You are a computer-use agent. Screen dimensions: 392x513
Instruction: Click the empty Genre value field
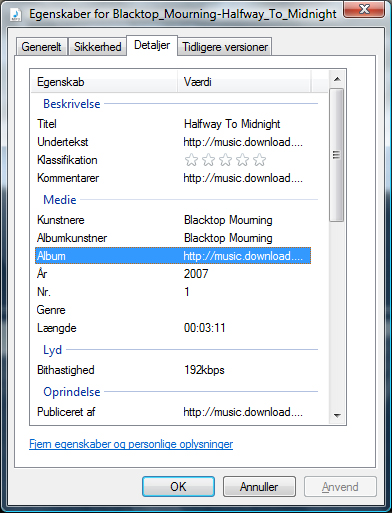coord(244,310)
